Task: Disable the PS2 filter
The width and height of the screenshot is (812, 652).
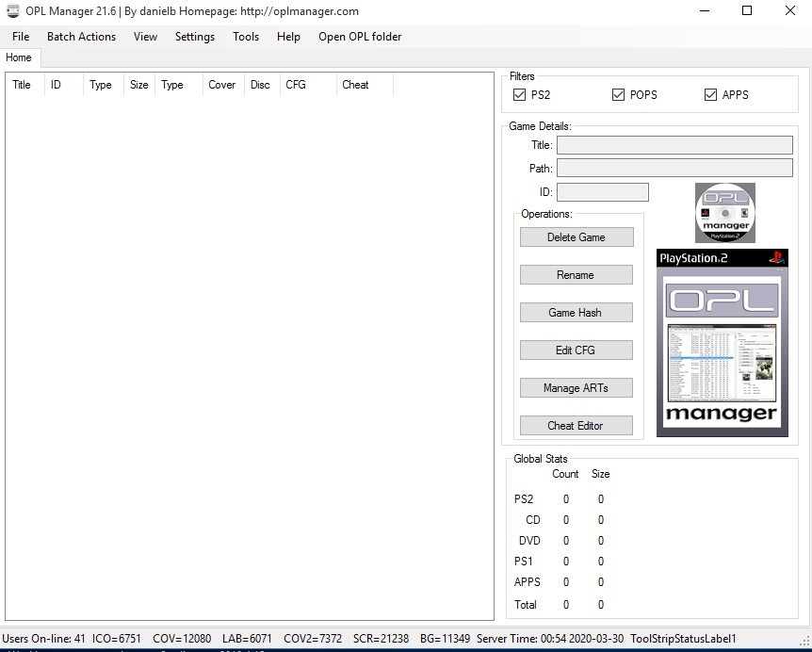Action: click(520, 94)
